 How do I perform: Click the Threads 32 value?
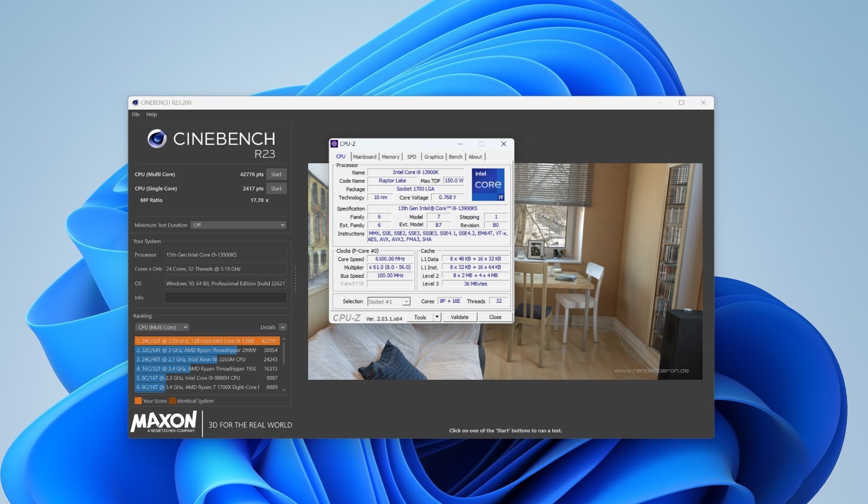[x=499, y=301]
